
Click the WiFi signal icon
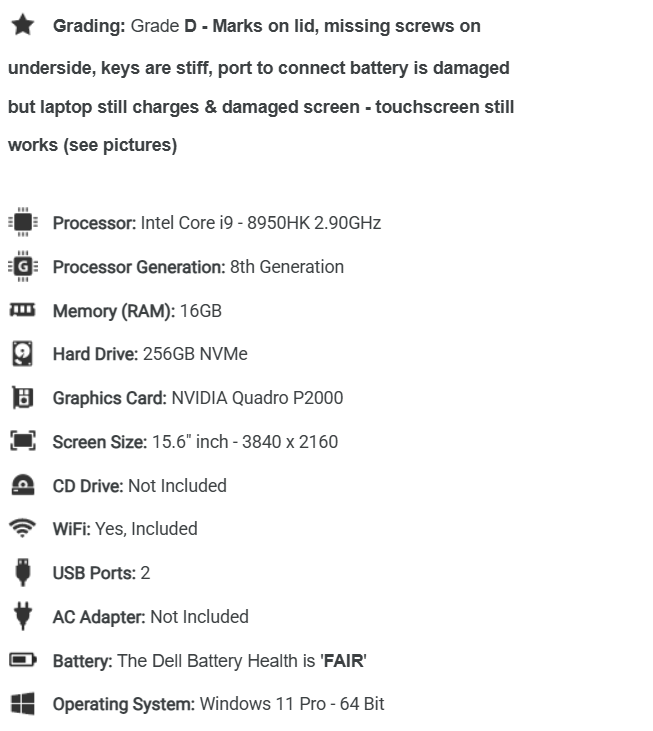click(x=22, y=528)
